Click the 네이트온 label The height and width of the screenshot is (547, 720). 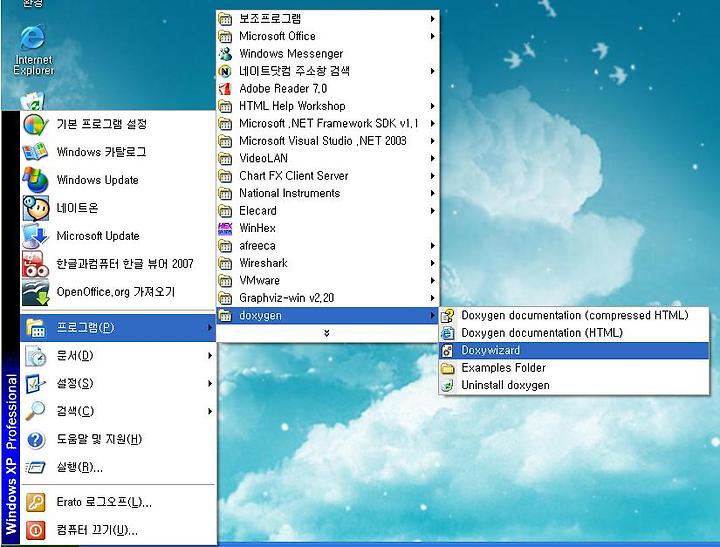tap(77, 208)
